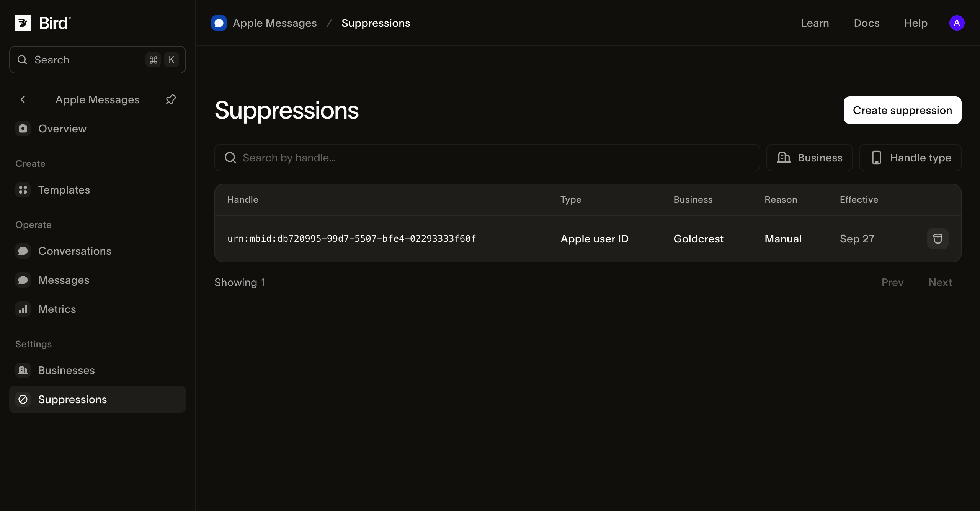Viewport: 980px width, 511px height.
Task: Focus the Search by handle field
Action: coord(487,158)
